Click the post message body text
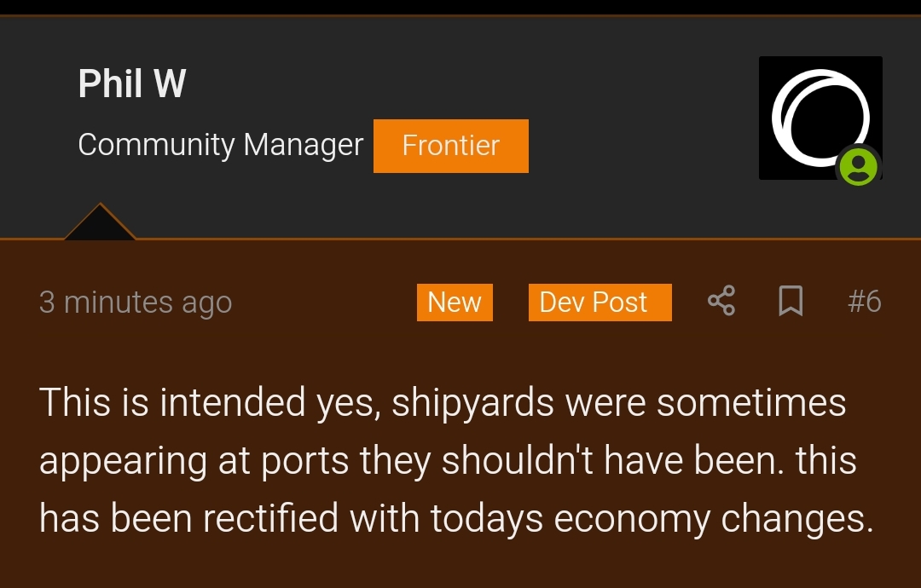 (457, 460)
